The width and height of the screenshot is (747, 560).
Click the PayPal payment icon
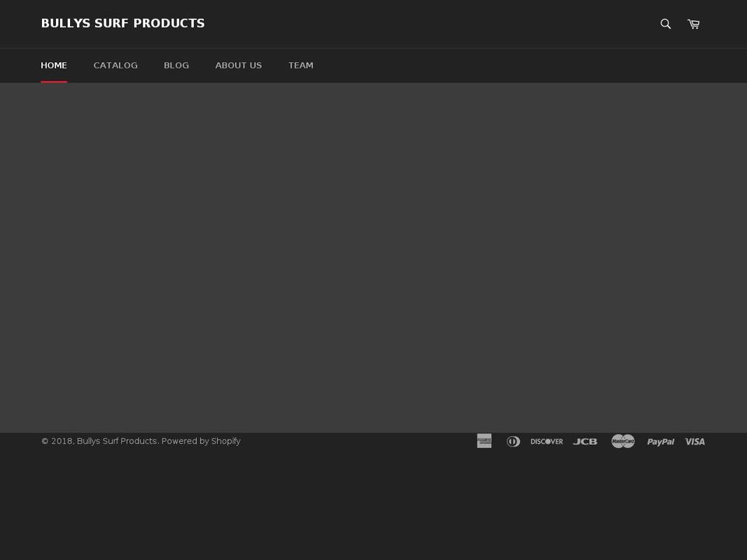click(661, 442)
